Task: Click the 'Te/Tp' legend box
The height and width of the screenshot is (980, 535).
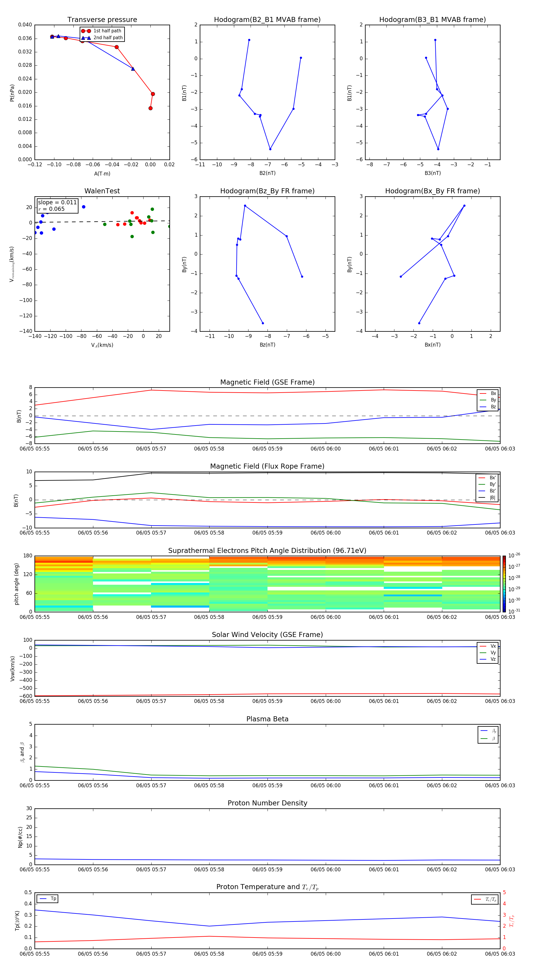Action: coord(485,899)
